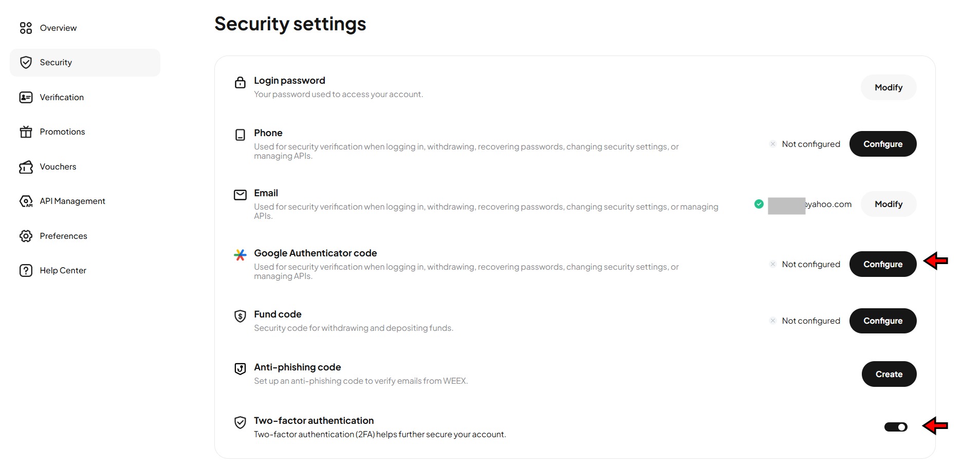The width and height of the screenshot is (980, 467).
Task: Modify the login password
Action: (889, 87)
